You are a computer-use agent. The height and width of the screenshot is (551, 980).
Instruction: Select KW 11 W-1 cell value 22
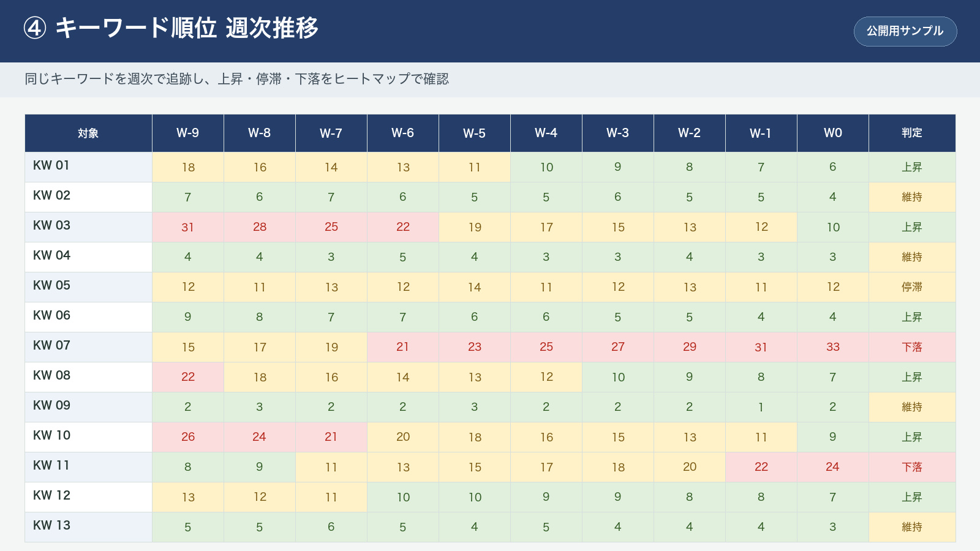click(x=761, y=467)
